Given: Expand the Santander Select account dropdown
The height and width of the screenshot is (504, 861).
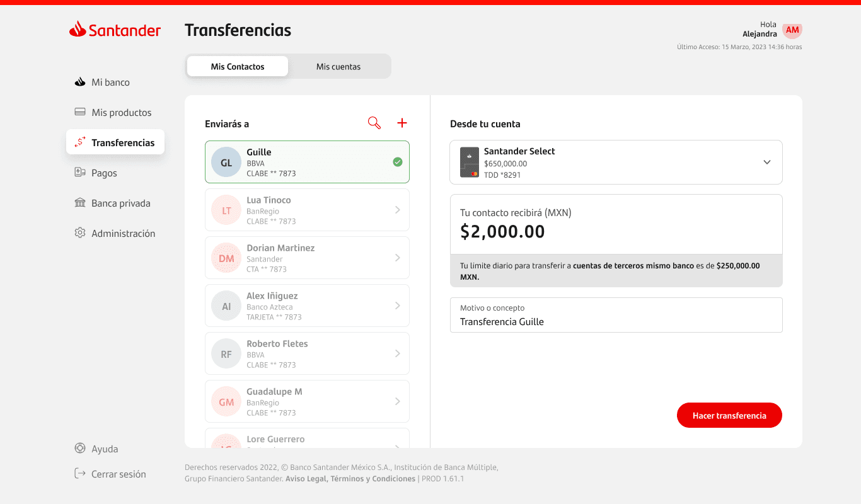Looking at the screenshot, I should 767,162.
